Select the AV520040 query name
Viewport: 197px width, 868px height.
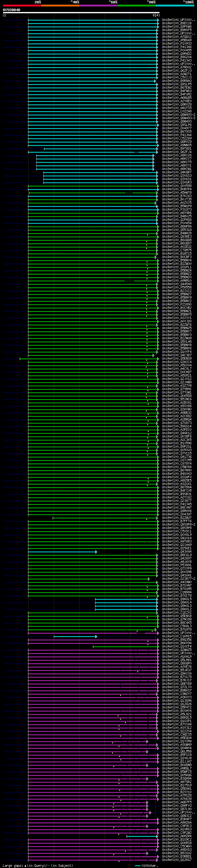pyautogui.click(x=11, y=10)
